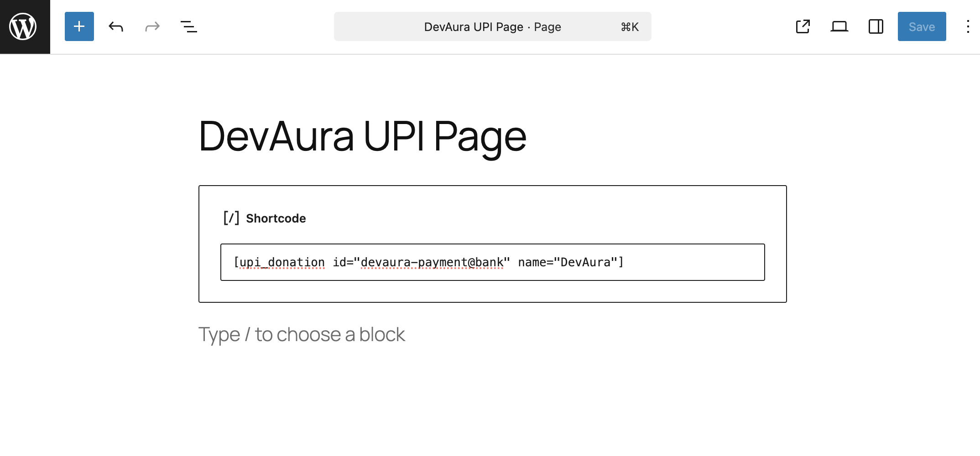Click on devaura-payment@bank text in shortcode
The height and width of the screenshot is (456, 980).
pos(432,262)
